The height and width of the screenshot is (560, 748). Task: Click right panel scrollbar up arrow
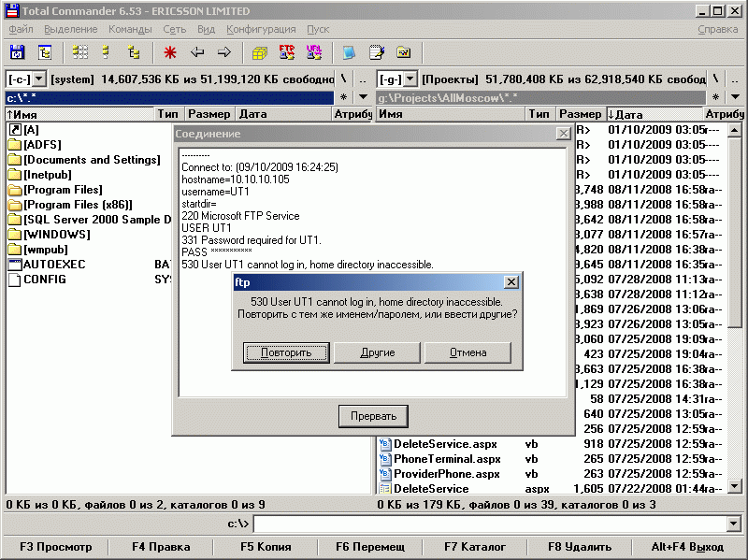point(735,130)
